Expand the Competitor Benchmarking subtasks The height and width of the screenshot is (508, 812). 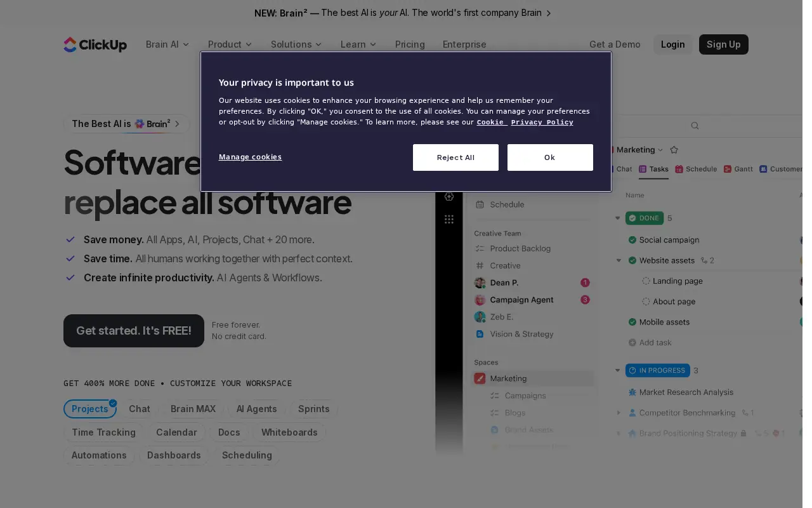click(619, 413)
